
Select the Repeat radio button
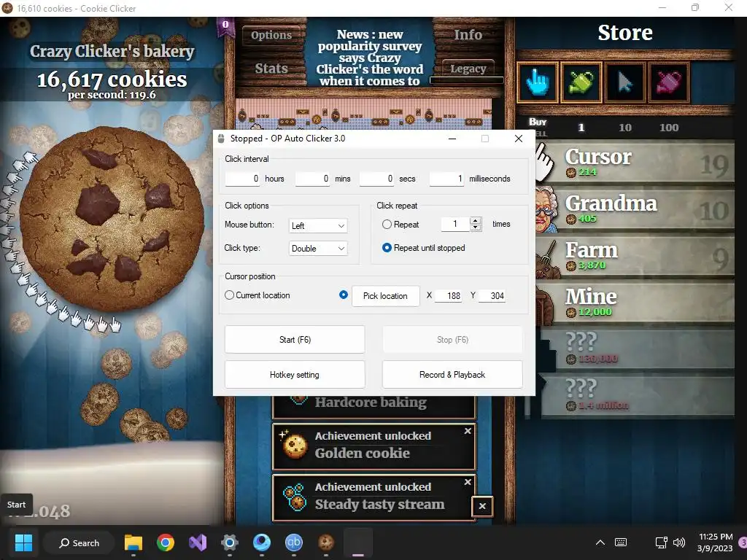(x=387, y=225)
